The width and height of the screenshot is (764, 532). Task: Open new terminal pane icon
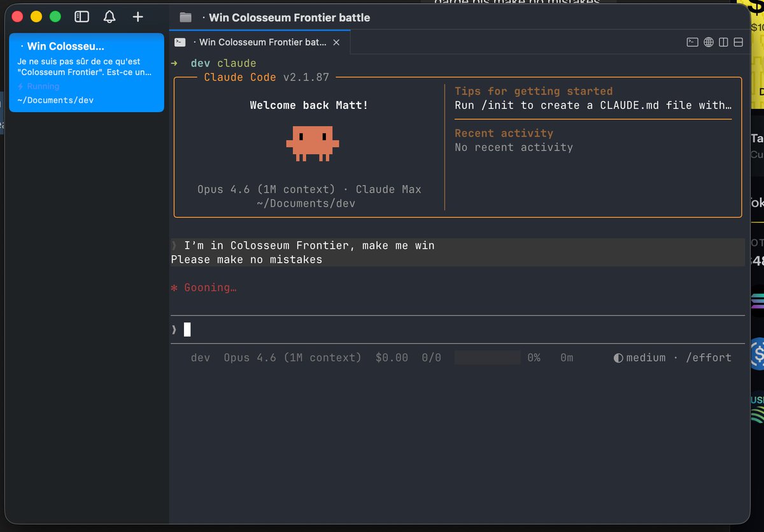692,43
